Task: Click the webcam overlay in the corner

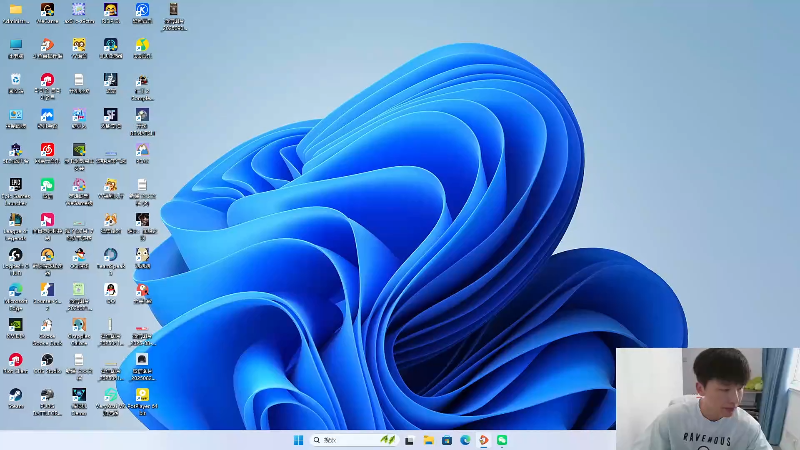Action: pos(708,399)
